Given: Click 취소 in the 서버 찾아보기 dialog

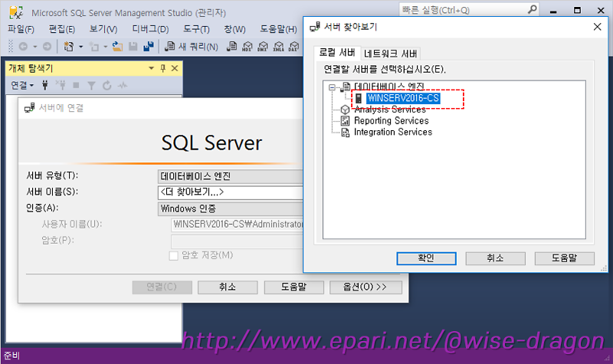Looking at the screenshot, I should click(x=495, y=258).
